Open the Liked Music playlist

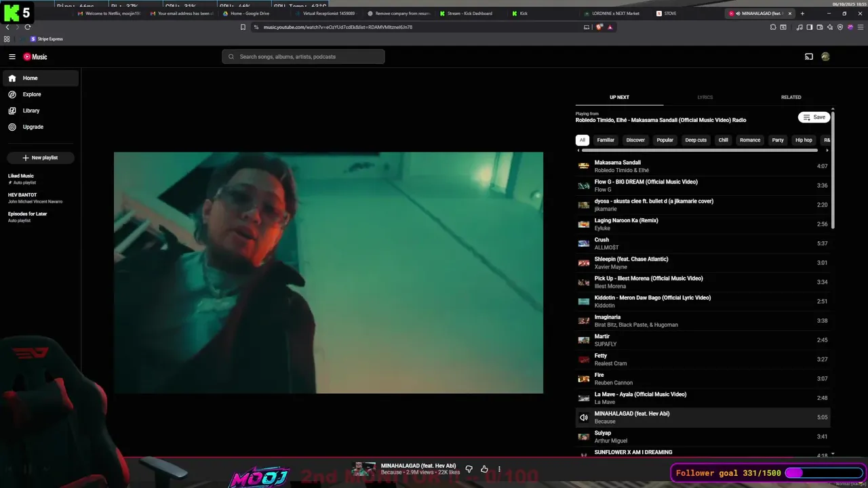41,179
